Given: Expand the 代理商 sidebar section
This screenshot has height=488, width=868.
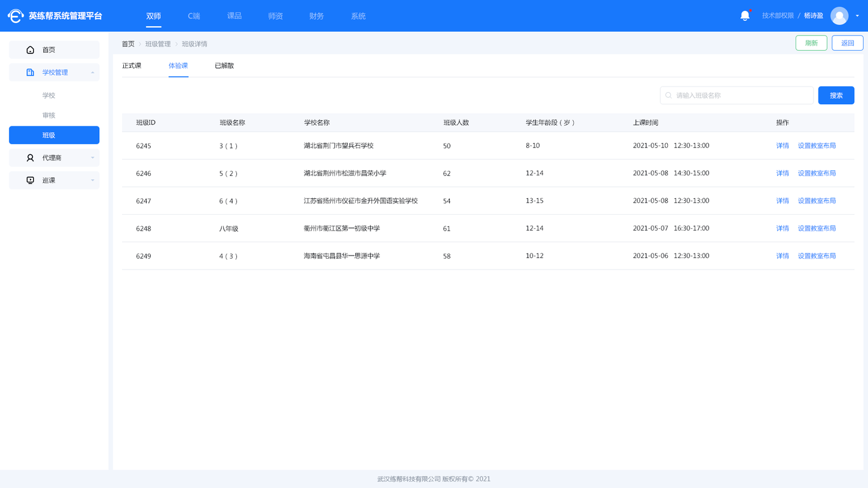Looking at the screenshot, I should tap(93, 158).
